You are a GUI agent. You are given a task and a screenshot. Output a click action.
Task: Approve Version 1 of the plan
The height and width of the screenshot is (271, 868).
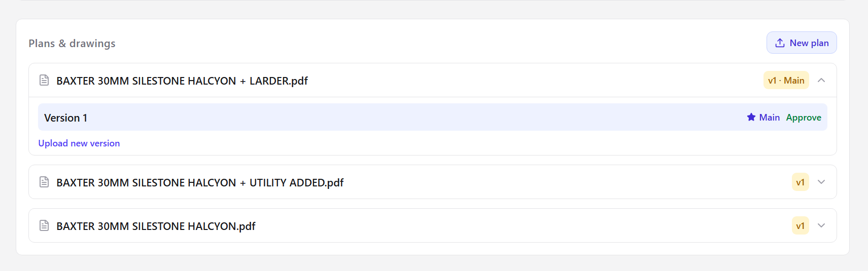[x=804, y=118]
